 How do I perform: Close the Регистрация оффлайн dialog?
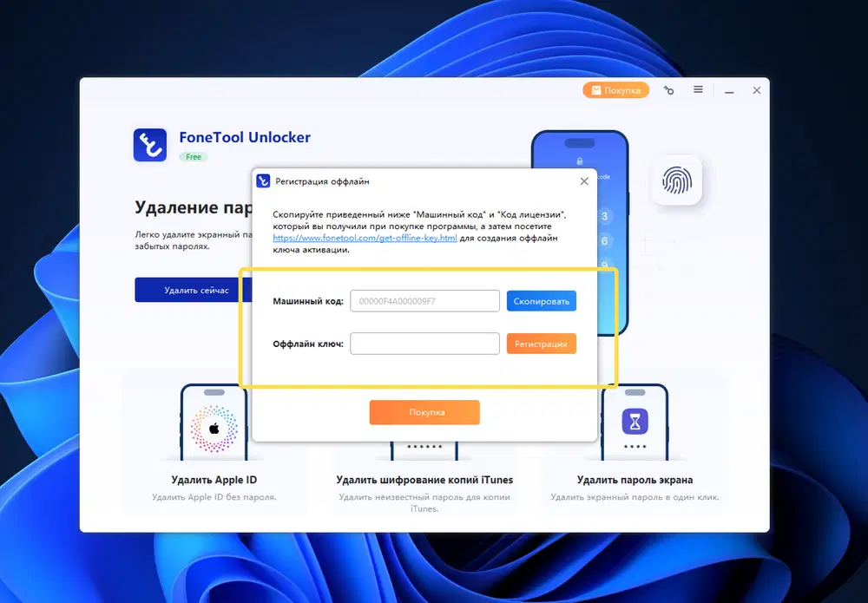point(584,181)
